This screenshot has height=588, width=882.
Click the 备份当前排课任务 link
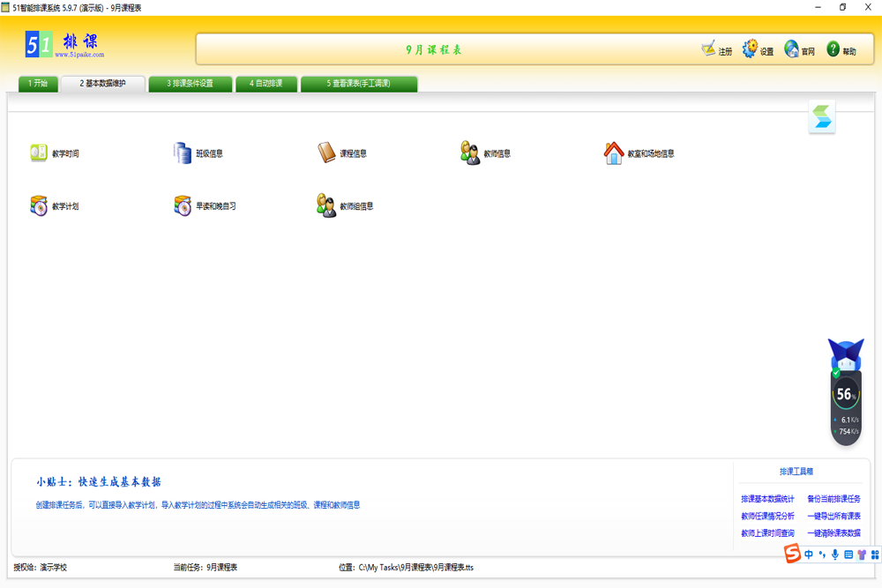tap(833, 499)
